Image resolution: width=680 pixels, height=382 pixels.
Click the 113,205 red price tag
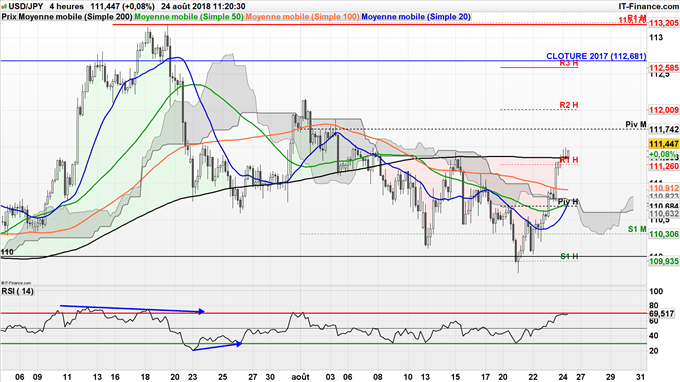click(664, 23)
